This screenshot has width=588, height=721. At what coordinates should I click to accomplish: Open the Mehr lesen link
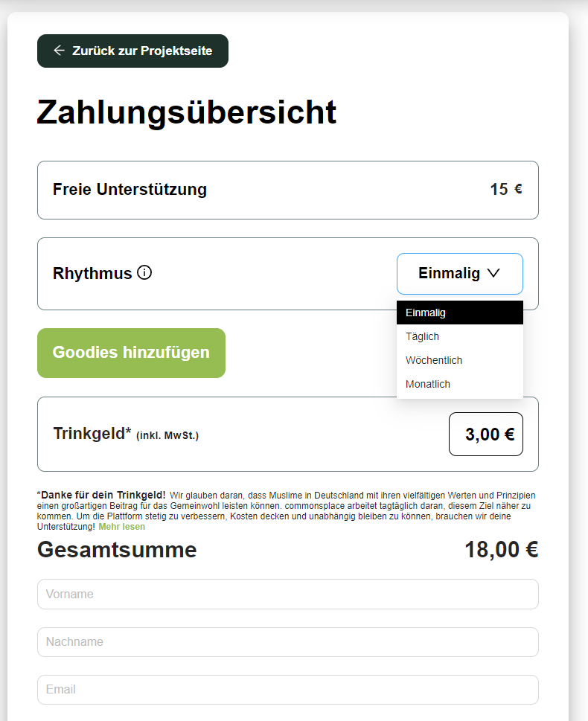[122, 527]
